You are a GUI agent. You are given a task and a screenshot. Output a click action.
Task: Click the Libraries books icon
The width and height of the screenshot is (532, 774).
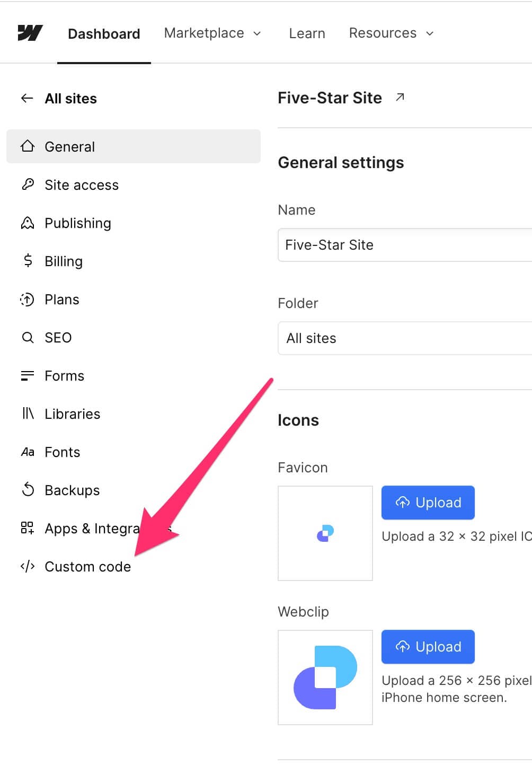(x=28, y=414)
